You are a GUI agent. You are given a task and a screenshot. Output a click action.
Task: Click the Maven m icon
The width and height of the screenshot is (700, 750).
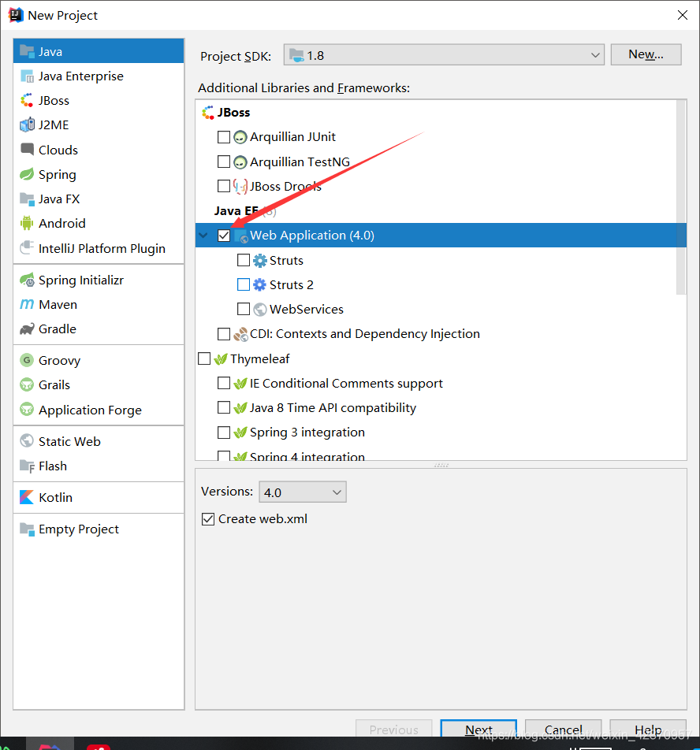click(27, 304)
